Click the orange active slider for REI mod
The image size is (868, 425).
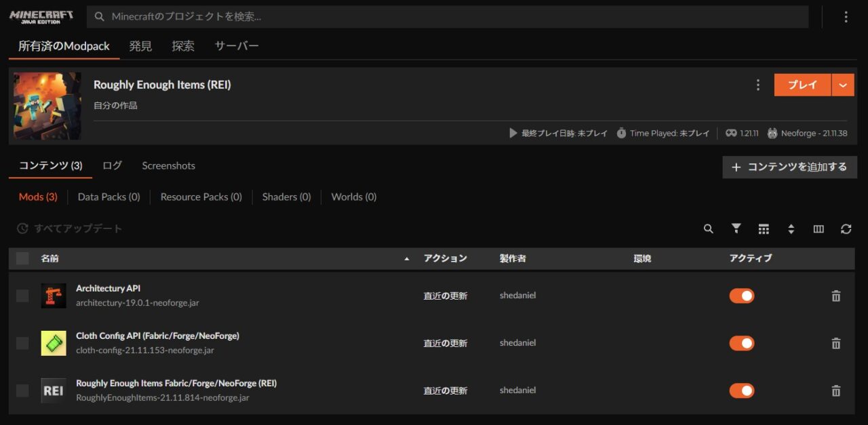point(741,390)
